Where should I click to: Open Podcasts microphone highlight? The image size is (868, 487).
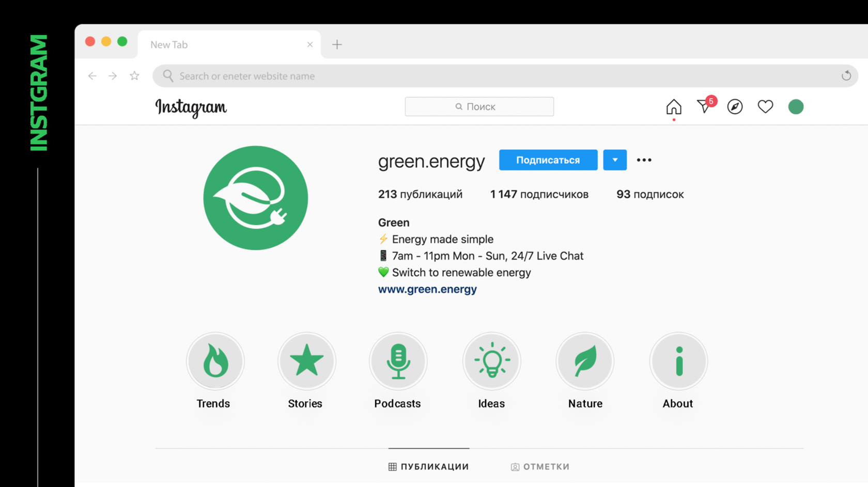(398, 361)
